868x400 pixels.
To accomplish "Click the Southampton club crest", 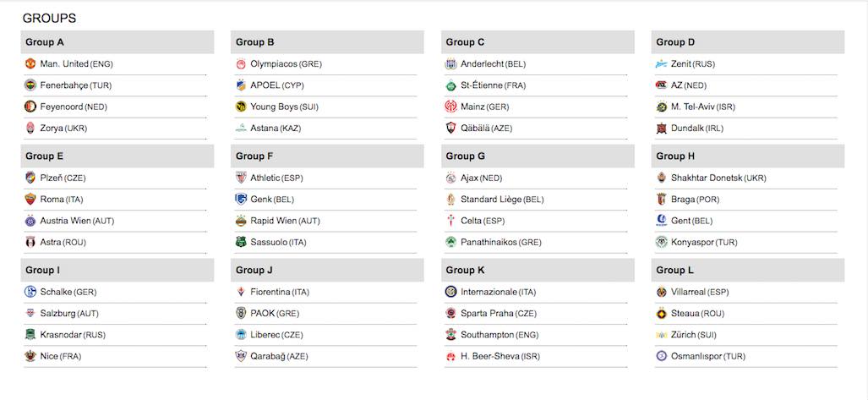I will point(451,335).
